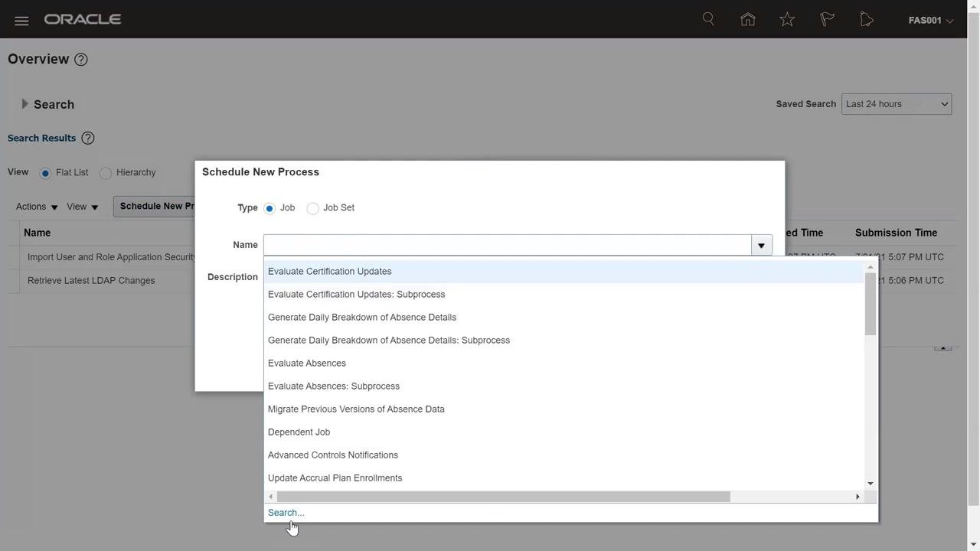Choose Evaluate Certification Updates: Subprocess
Screen dimensions: 980x551
coord(563,295)
